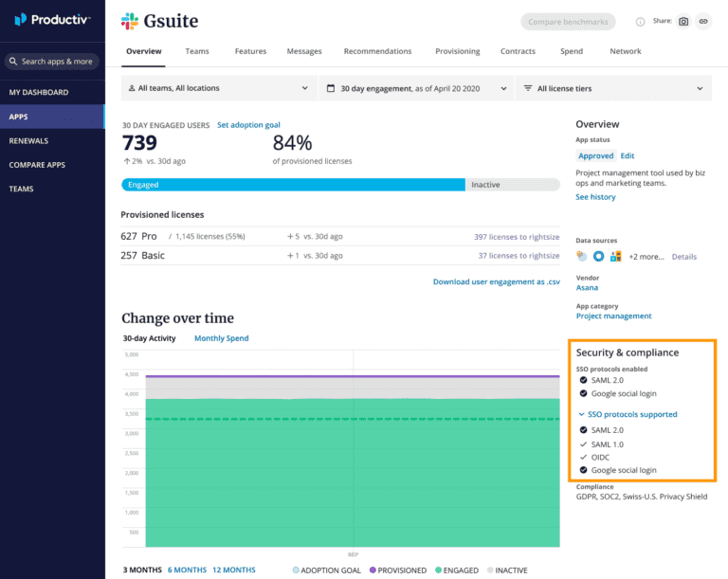Open the Network tab
728x579 pixels.
626,51
